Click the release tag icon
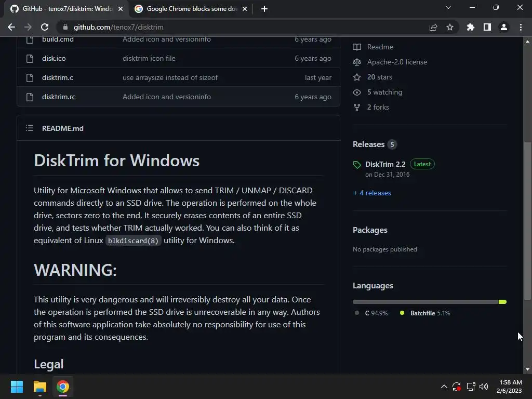 (x=357, y=165)
